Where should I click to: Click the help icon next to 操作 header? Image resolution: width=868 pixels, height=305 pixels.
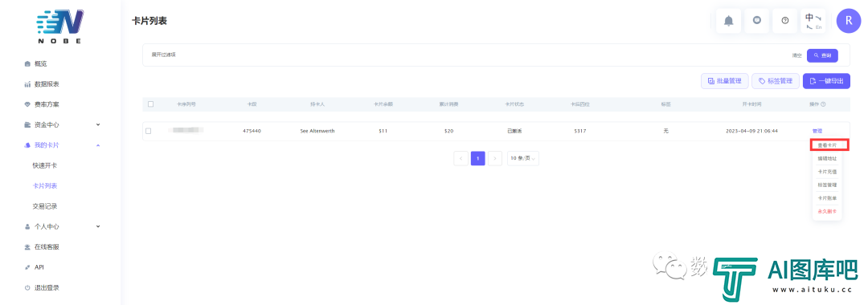(823, 104)
